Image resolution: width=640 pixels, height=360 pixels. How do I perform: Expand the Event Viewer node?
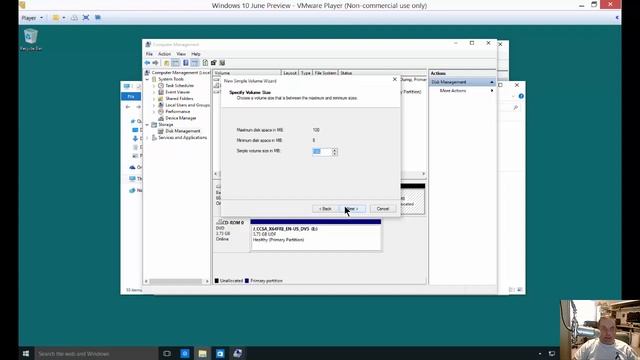pos(154,92)
